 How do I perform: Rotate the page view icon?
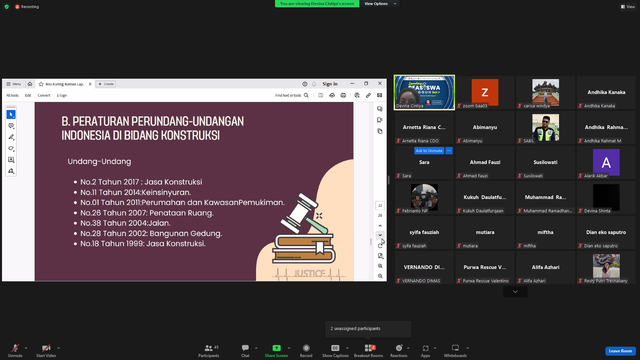pos(380,246)
